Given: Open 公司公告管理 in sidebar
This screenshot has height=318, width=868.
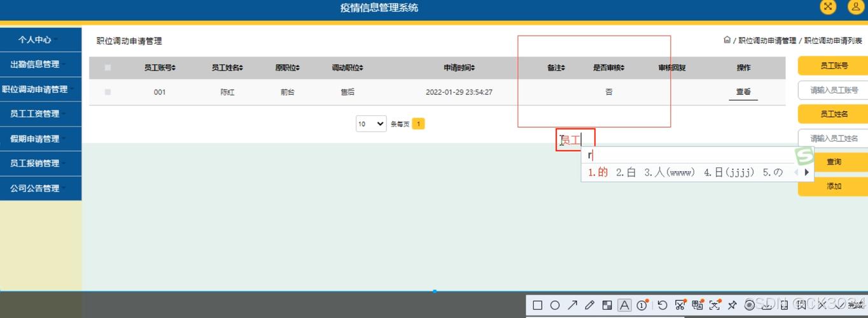Looking at the screenshot, I should tap(41, 188).
